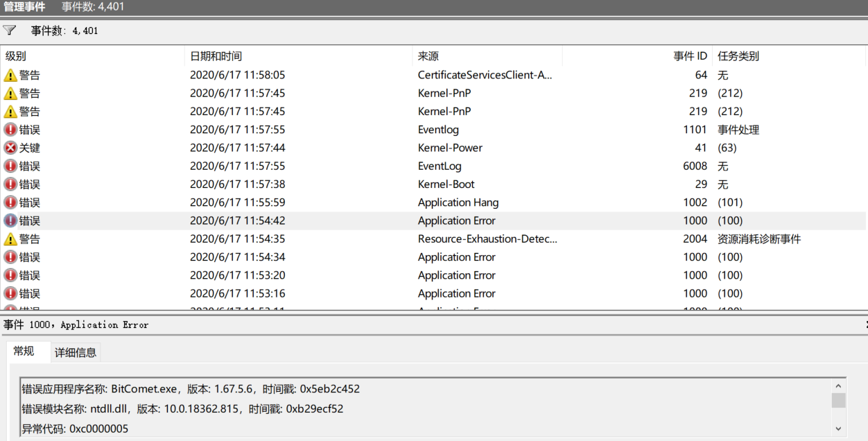Click error icon of EventLog 6008 row
Viewport: 868px width, 441px height.
pyautogui.click(x=10, y=166)
